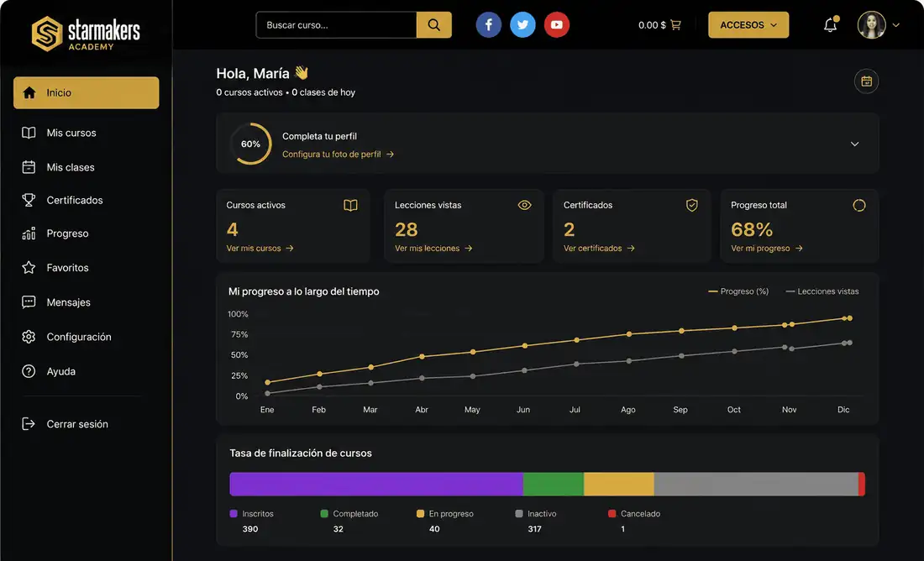The width and height of the screenshot is (924, 561).
Task: Click the yellow En progreso bar segment
Action: (x=619, y=484)
